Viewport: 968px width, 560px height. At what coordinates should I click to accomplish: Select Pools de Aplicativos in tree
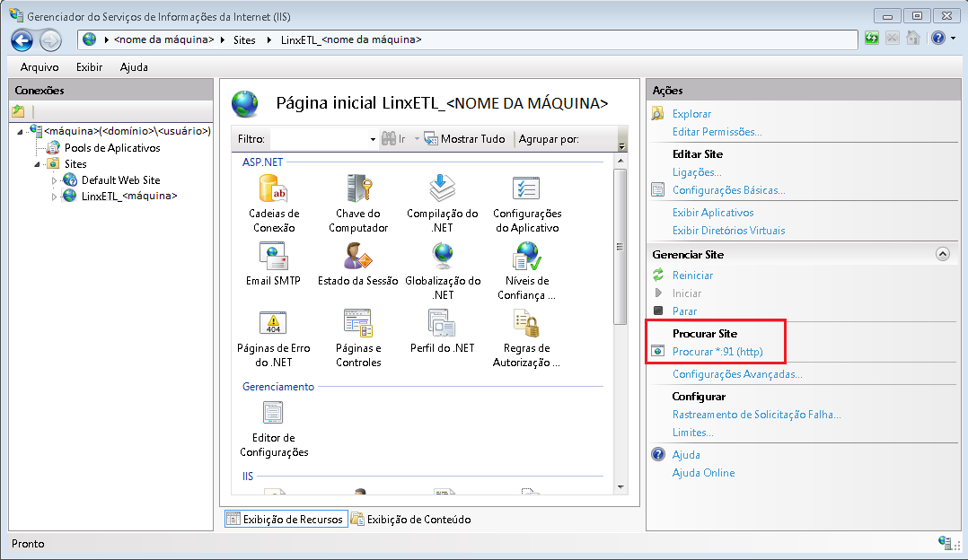[x=111, y=148]
